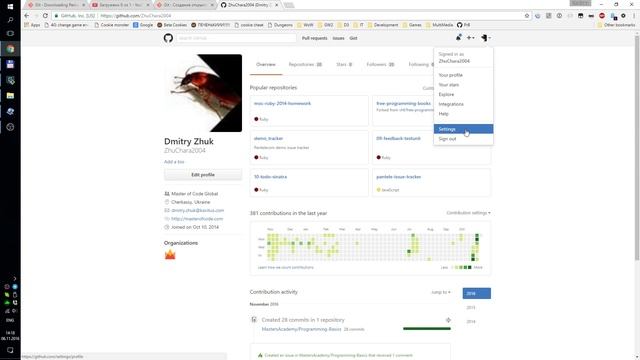Click the organization avatar under Organizations

coord(170,255)
